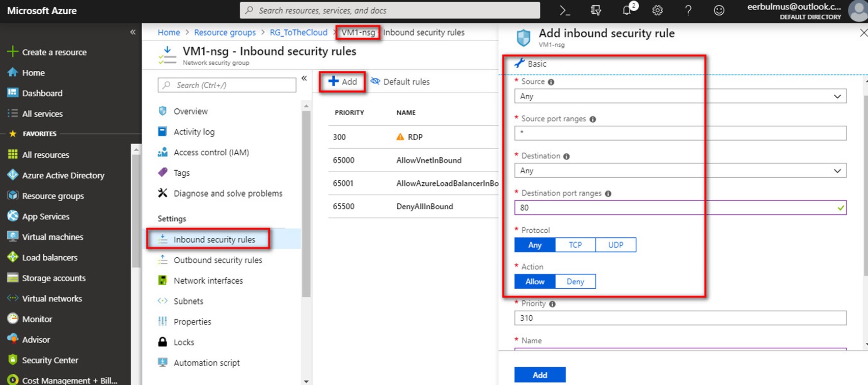The image size is (868, 385).
Task: Open the Destination dropdown
Action: tap(681, 171)
